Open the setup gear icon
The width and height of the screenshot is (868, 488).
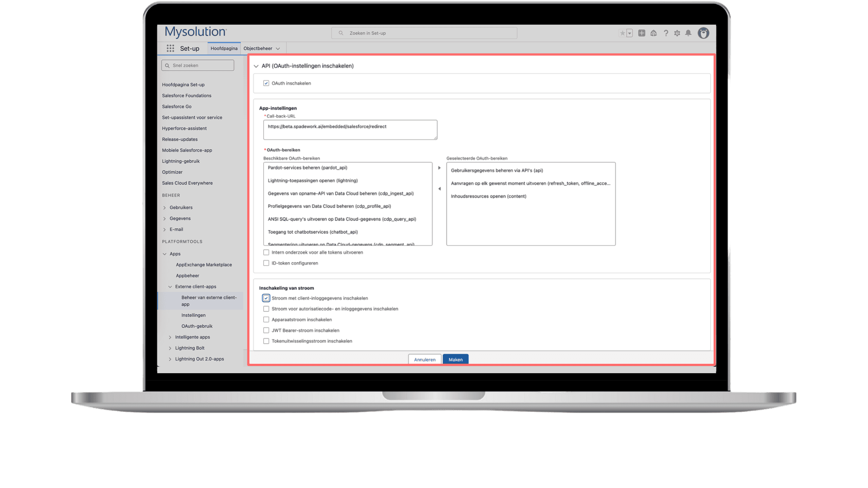[677, 33]
